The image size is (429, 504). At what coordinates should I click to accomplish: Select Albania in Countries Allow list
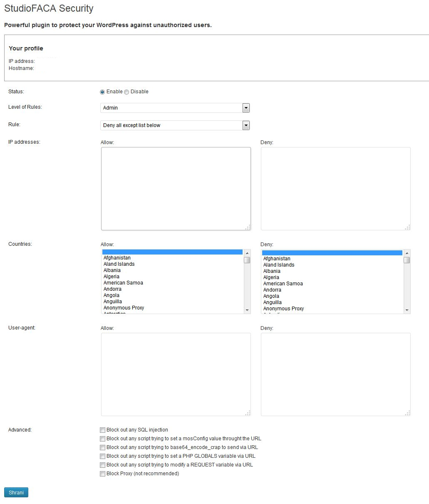pos(172,270)
